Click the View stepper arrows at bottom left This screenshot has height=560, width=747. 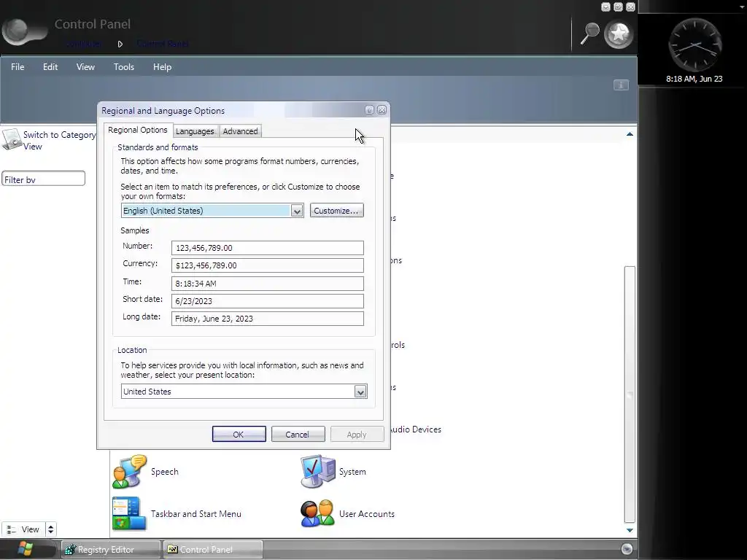coord(50,529)
